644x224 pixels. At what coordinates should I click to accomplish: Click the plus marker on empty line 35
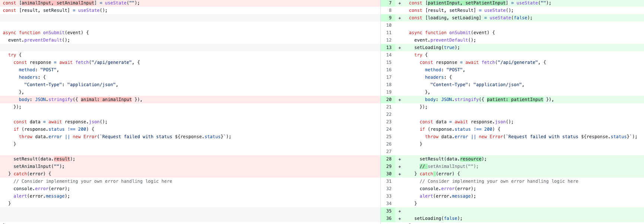[x=400, y=211]
